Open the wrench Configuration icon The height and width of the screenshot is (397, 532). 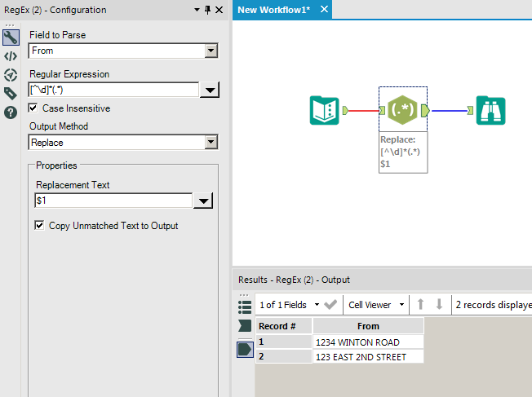click(11, 38)
